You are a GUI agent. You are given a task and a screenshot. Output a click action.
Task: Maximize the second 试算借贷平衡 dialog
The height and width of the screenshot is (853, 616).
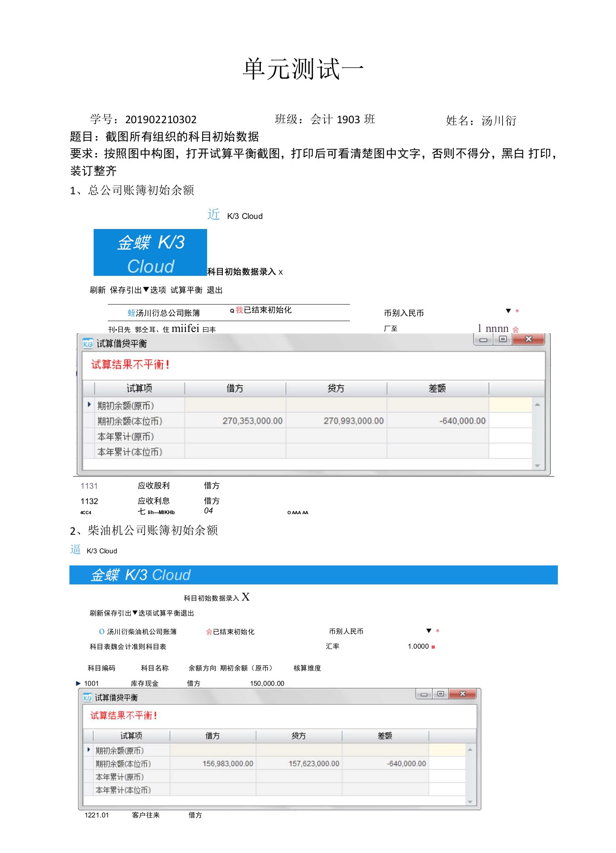pyautogui.click(x=440, y=694)
